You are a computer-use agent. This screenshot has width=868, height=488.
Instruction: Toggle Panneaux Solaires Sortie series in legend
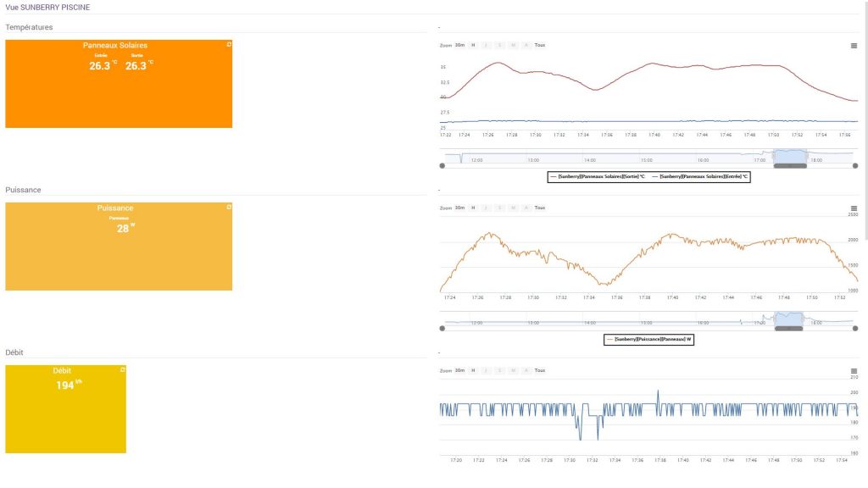(598, 176)
